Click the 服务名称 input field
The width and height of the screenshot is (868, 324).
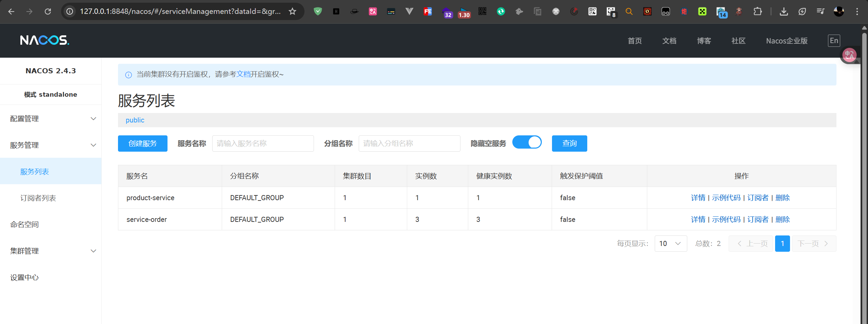pos(263,144)
